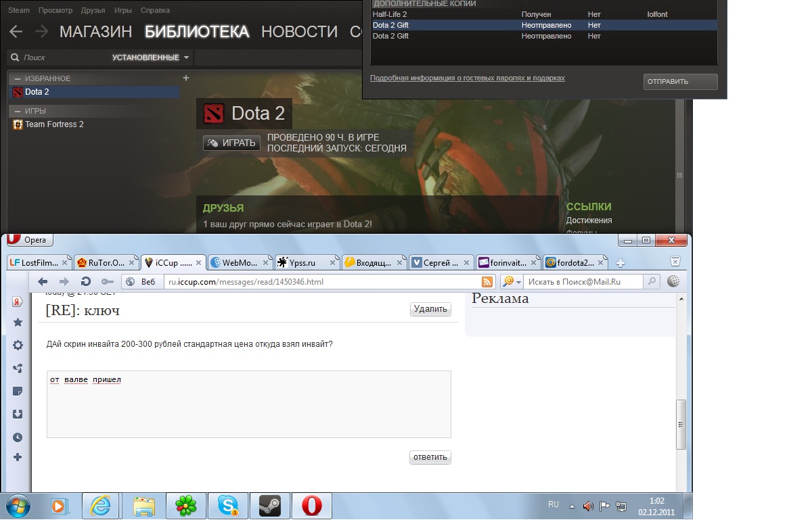Switch to the WebMoney tab
The height and width of the screenshot is (522, 812).
(240, 262)
